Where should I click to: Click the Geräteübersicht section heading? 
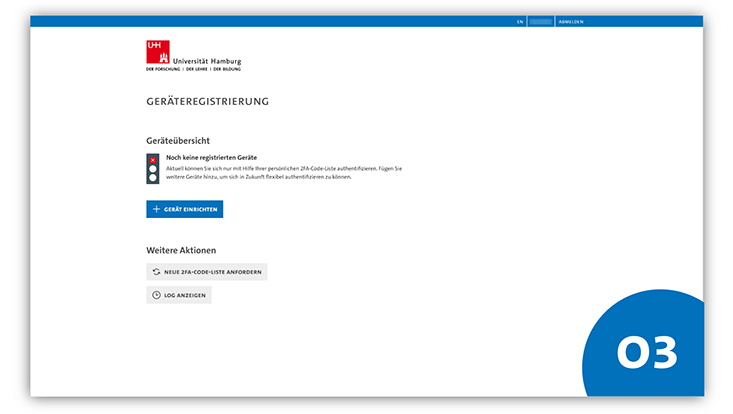pos(178,141)
